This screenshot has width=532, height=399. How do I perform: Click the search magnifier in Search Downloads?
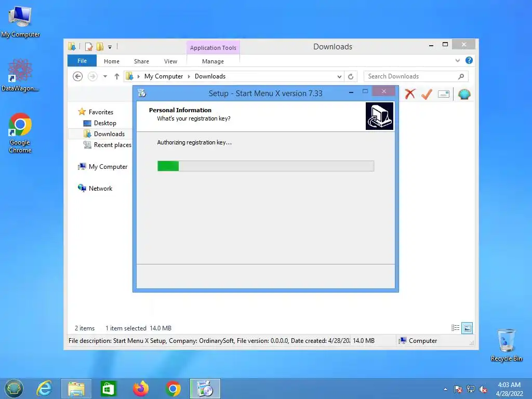tap(461, 76)
